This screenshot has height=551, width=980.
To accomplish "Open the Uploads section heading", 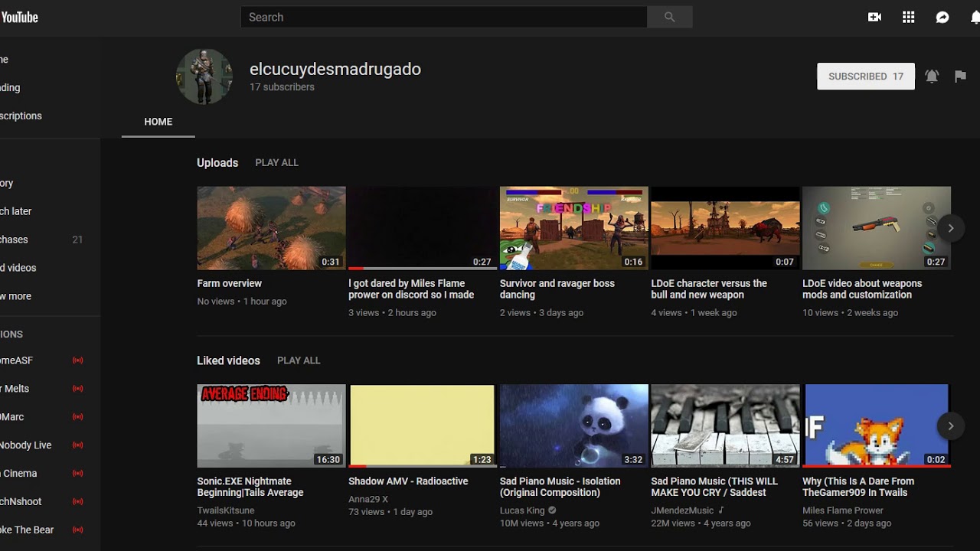I will click(217, 163).
